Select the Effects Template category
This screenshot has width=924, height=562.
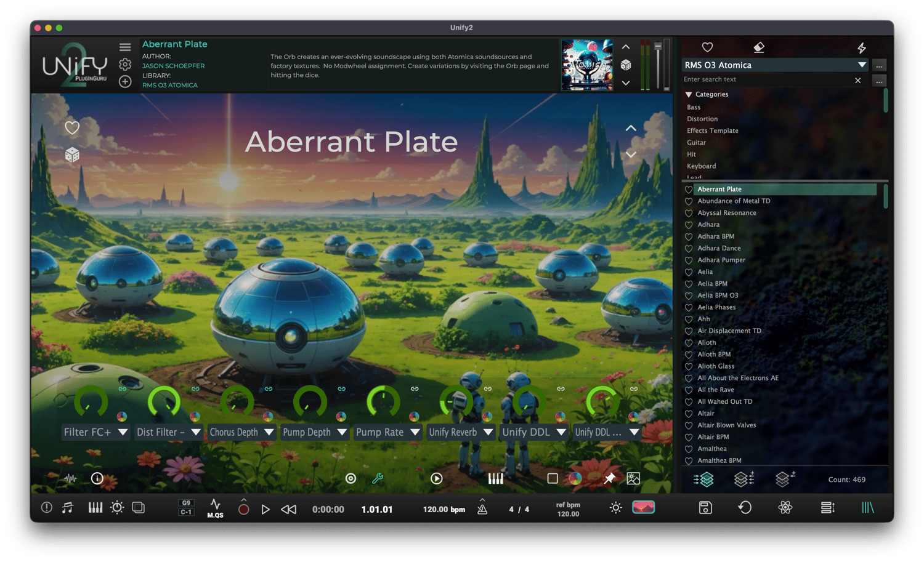(713, 130)
